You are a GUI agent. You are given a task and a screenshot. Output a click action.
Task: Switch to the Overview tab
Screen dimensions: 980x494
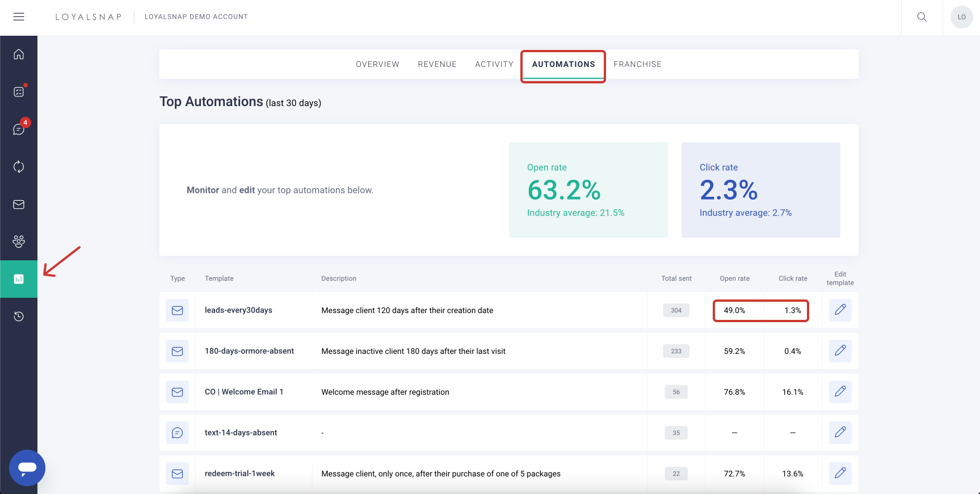pos(377,64)
